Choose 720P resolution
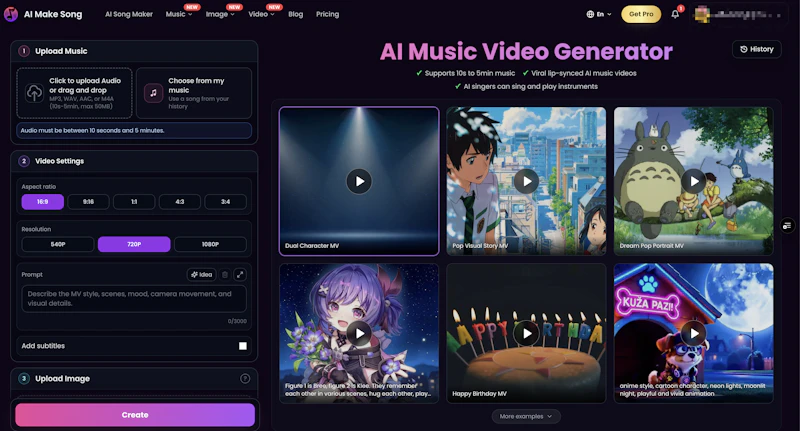The width and height of the screenshot is (800, 431). pyautogui.click(x=134, y=244)
